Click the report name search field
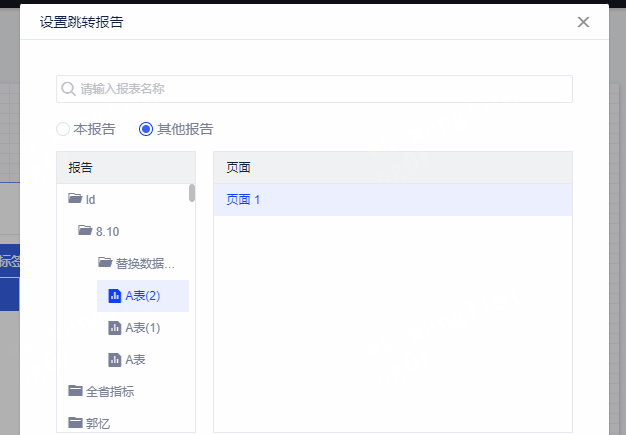 (314, 89)
